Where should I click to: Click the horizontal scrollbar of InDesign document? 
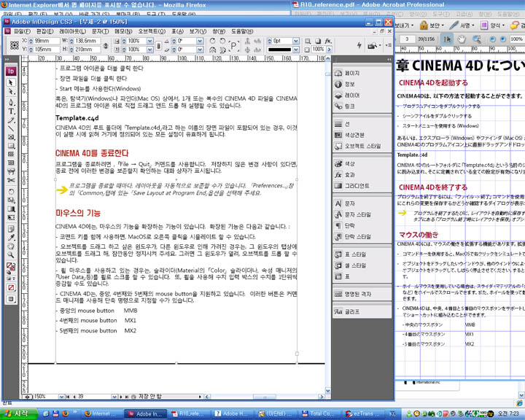point(265,397)
